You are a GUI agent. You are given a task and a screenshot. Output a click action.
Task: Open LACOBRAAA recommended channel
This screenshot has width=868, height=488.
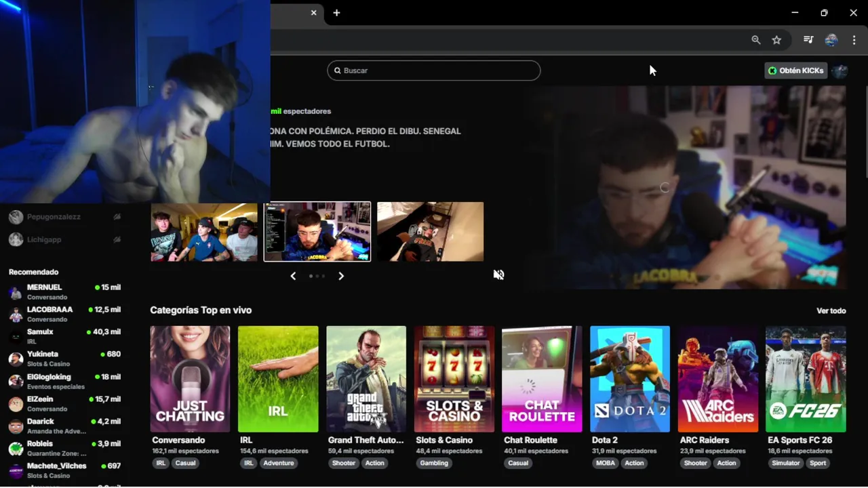64,314
